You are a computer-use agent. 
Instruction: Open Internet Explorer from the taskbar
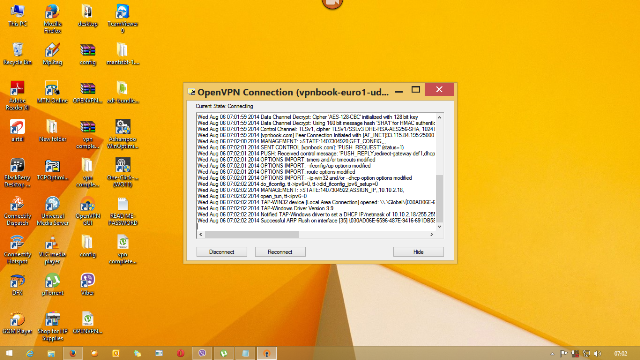30,353
